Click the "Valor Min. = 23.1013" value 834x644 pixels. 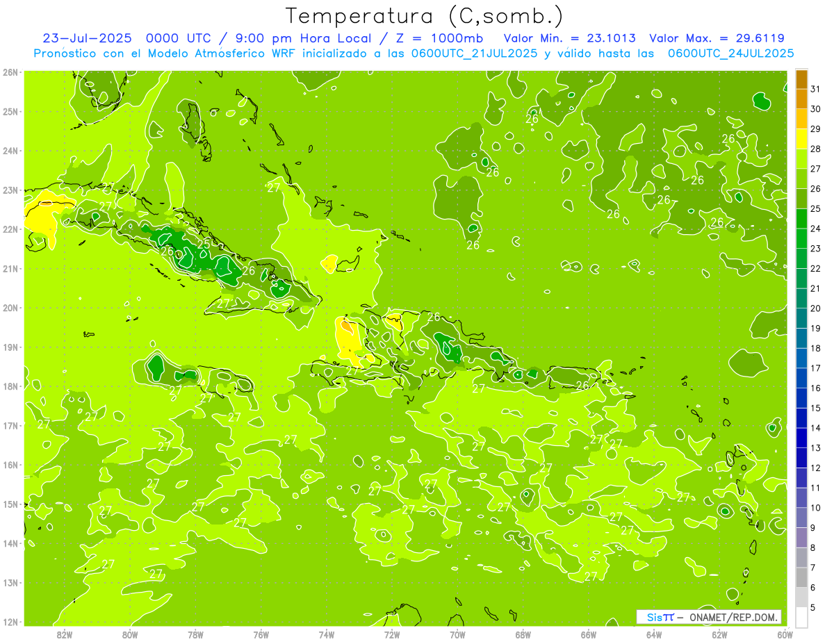pyautogui.click(x=570, y=38)
